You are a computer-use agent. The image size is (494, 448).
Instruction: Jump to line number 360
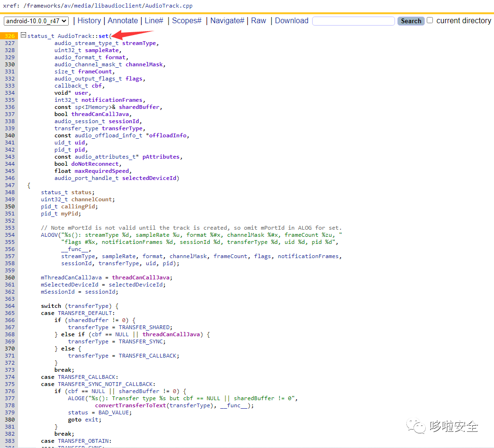[9, 278]
